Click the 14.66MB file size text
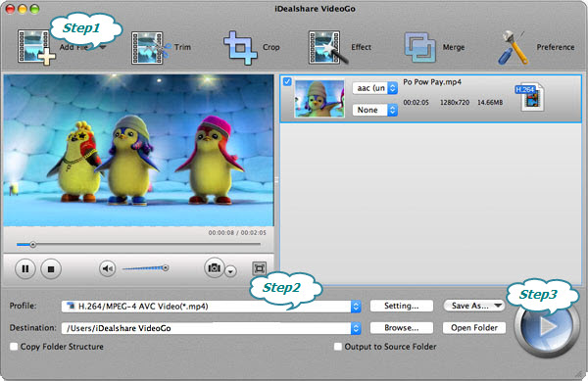The image size is (588, 381). click(x=490, y=102)
